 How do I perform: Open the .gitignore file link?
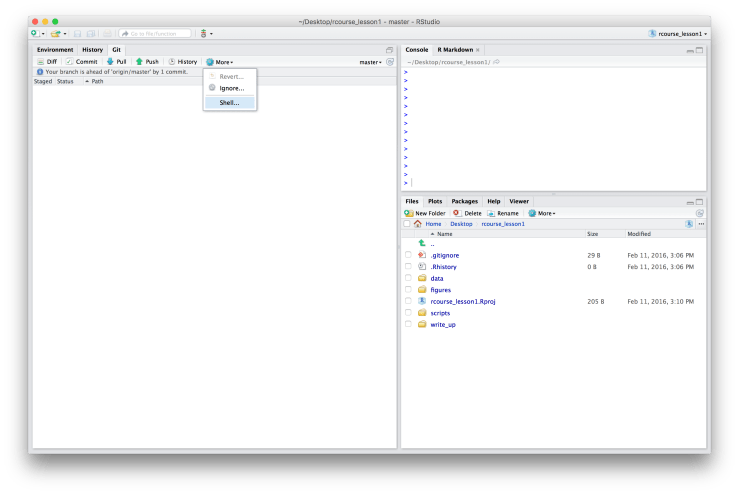(444, 255)
